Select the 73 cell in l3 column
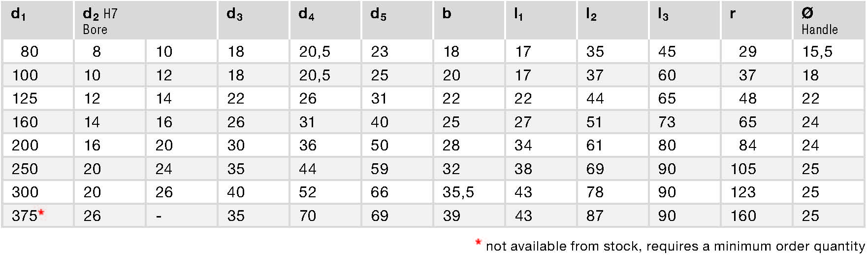The height and width of the screenshot is (255, 868). 667,122
